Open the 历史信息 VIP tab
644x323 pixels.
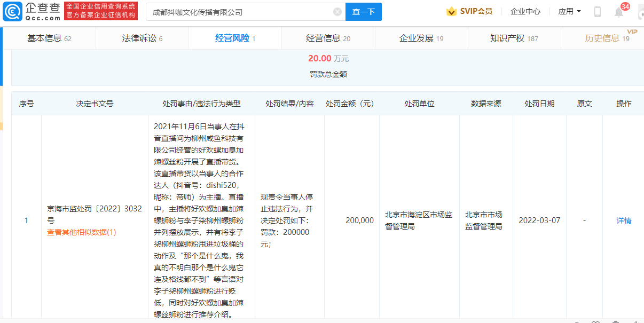(607, 38)
